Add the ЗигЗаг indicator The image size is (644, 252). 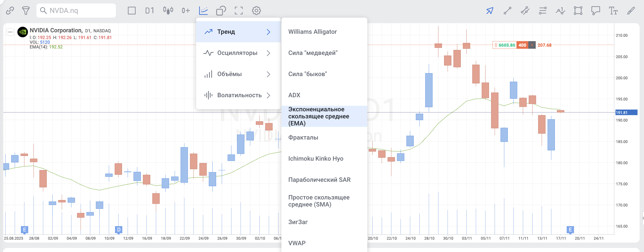tap(324, 222)
